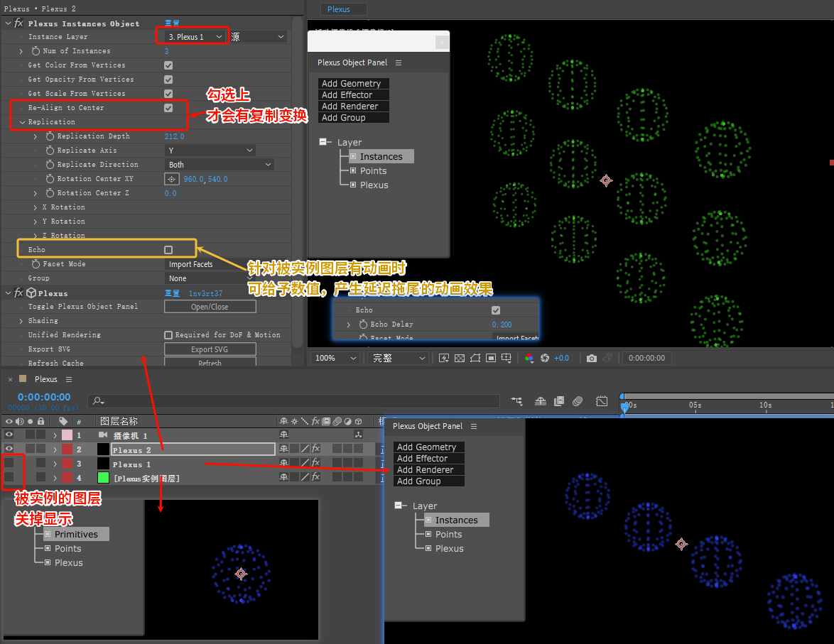
Task: Click Add Renderer in lower Object Panel
Action: pyautogui.click(x=429, y=469)
